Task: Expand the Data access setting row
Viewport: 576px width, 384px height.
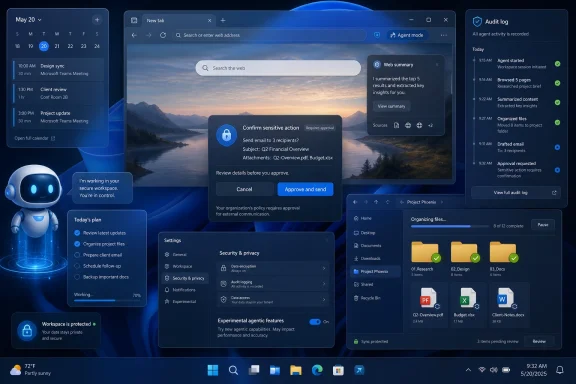Action: click(273, 299)
